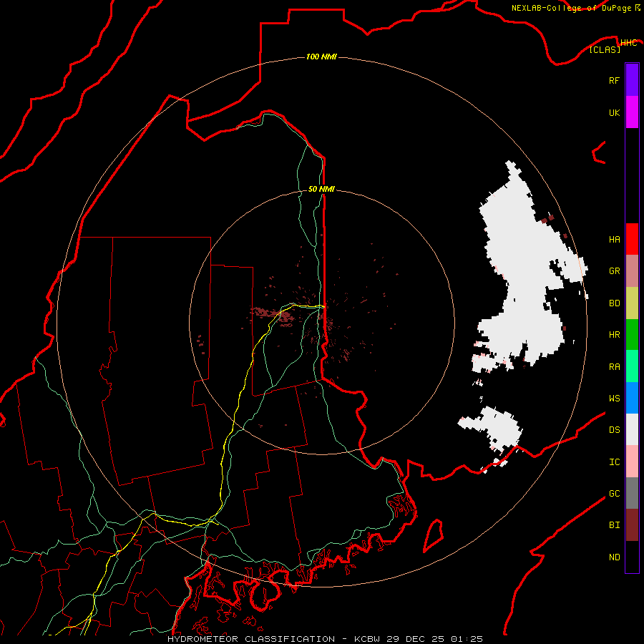Click the HR legend label
The height and width of the screenshot is (644, 644).
[x=614, y=335]
